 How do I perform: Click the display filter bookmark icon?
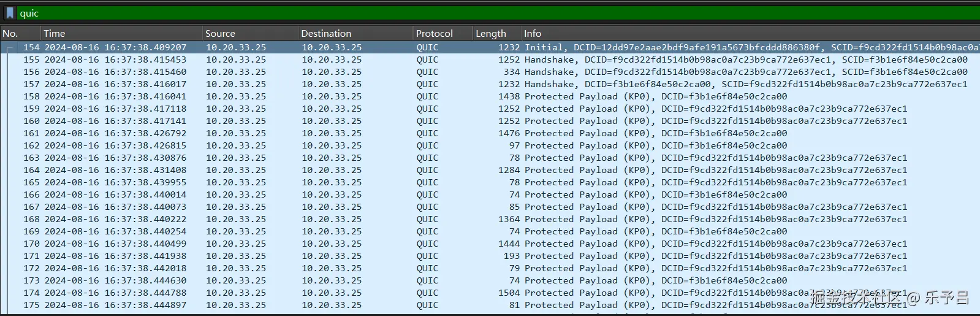(10, 13)
